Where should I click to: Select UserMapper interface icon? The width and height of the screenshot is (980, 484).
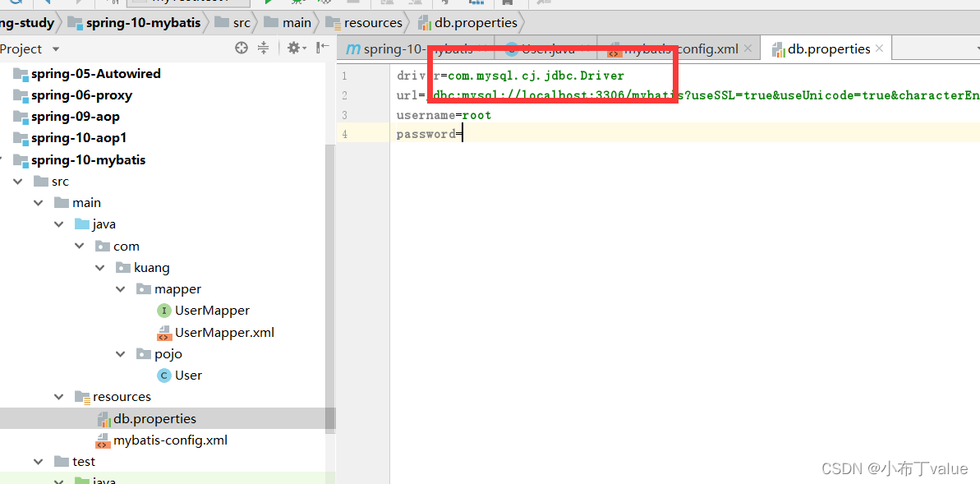tap(164, 311)
